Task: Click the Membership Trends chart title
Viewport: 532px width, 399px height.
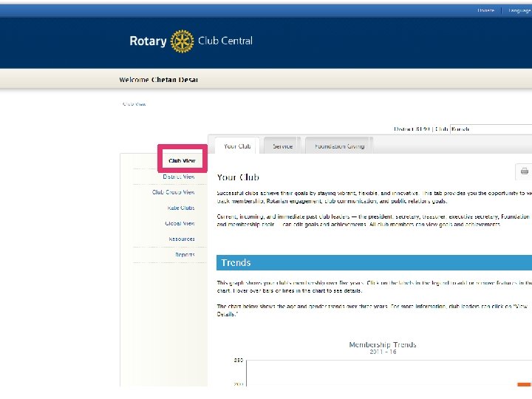Action: click(383, 345)
